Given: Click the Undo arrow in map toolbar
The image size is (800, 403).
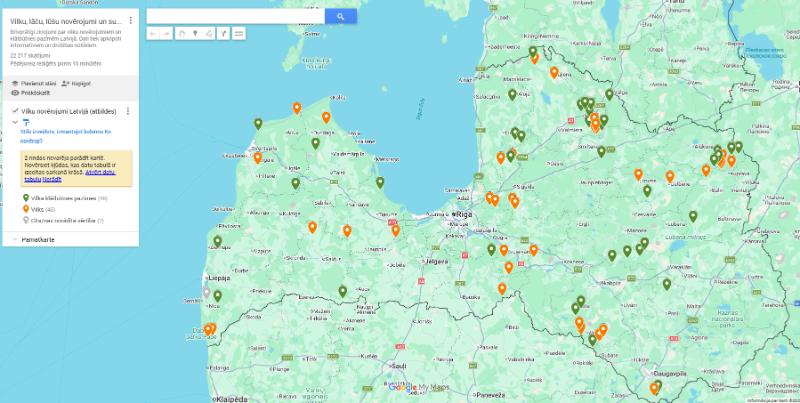Looking at the screenshot, I should tap(153, 33).
